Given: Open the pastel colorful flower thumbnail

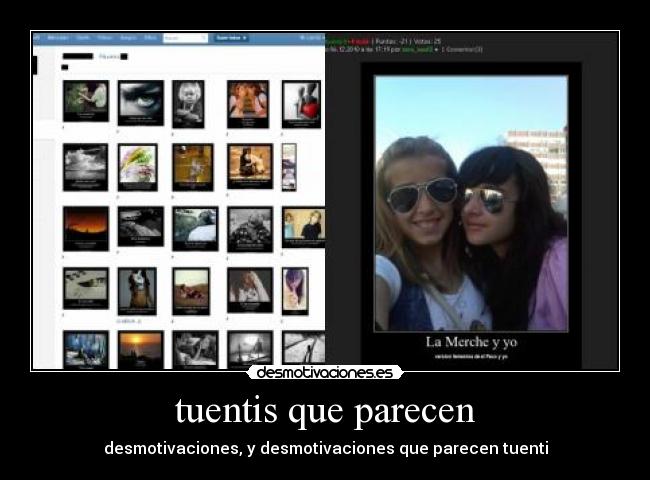Looking at the screenshot, I should click(138, 167).
